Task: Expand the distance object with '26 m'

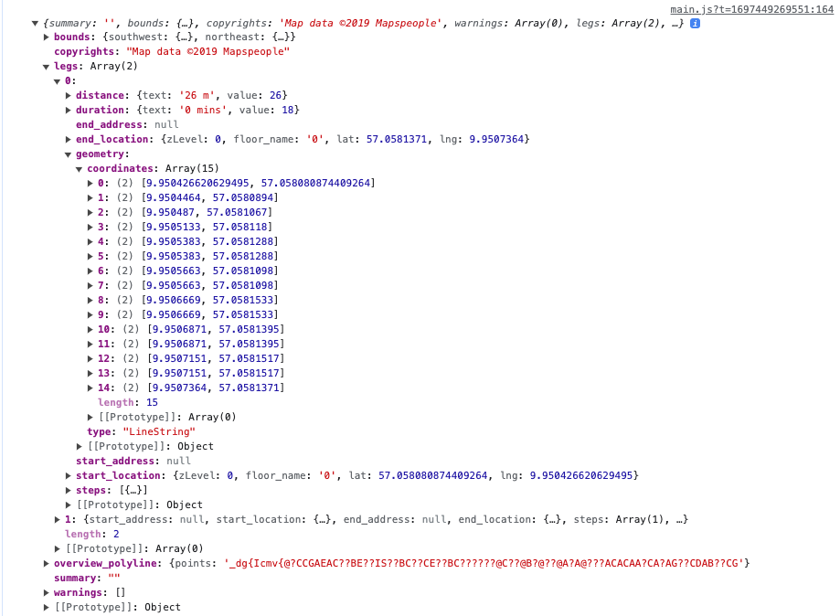Action: [x=69, y=96]
